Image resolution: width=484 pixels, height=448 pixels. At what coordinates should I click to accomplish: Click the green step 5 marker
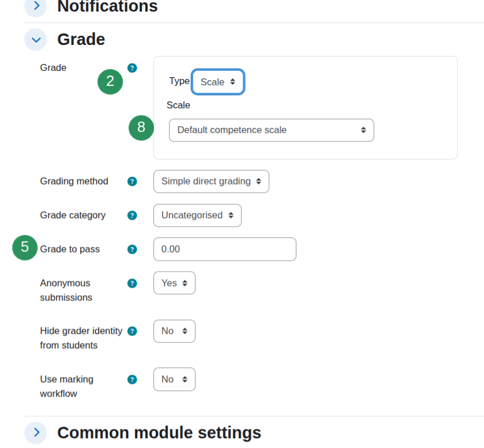pyautogui.click(x=25, y=247)
